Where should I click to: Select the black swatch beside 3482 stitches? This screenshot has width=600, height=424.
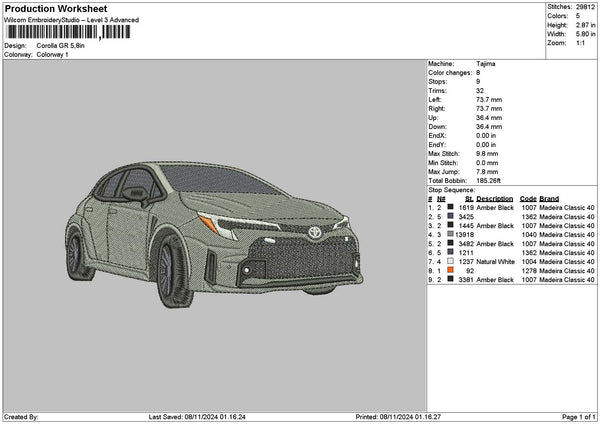point(450,243)
